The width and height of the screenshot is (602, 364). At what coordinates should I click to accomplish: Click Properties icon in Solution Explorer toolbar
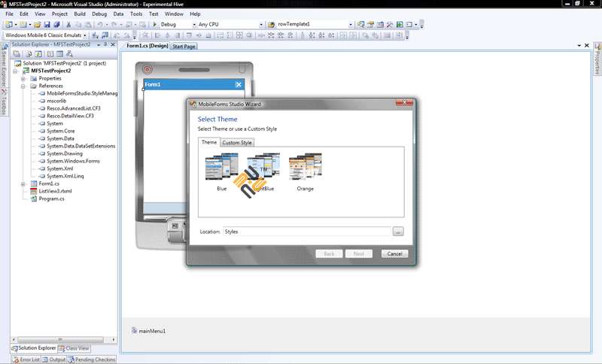tap(18, 54)
